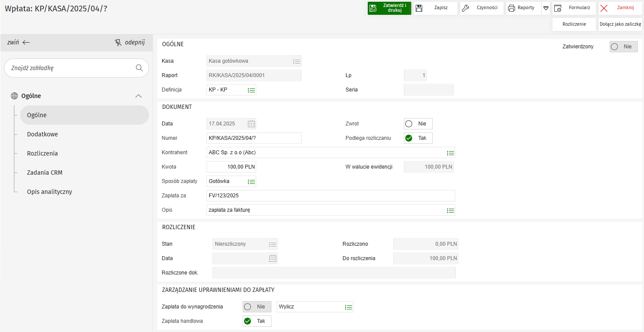Click into the Kwota amount field

coord(231,167)
